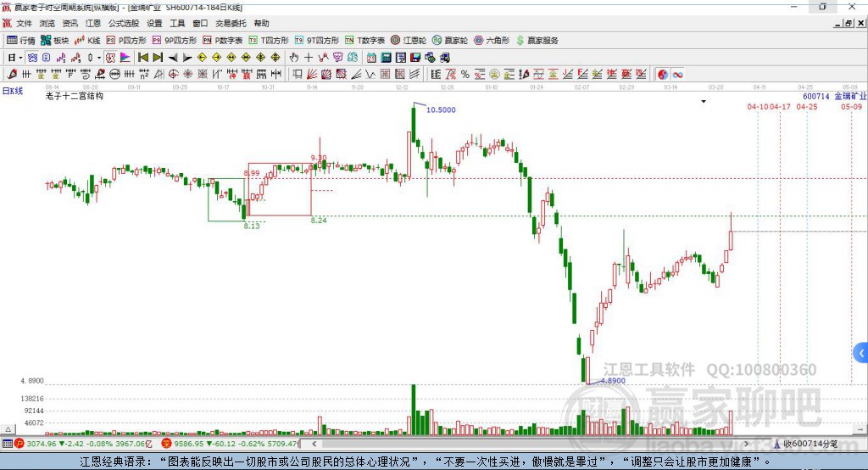Click the 老子十二宫结构 chart title
Screen dimensions: 868x470
[x=75, y=96]
